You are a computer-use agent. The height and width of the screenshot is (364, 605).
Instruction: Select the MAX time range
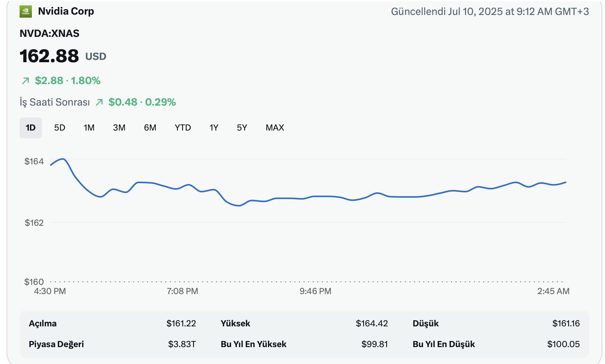click(x=275, y=128)
